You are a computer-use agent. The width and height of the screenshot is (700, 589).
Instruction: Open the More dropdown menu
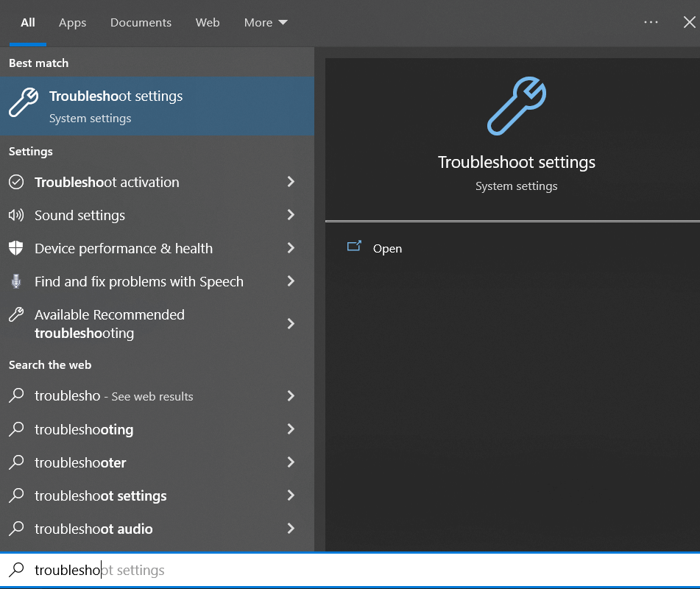[x=265, y=23]
